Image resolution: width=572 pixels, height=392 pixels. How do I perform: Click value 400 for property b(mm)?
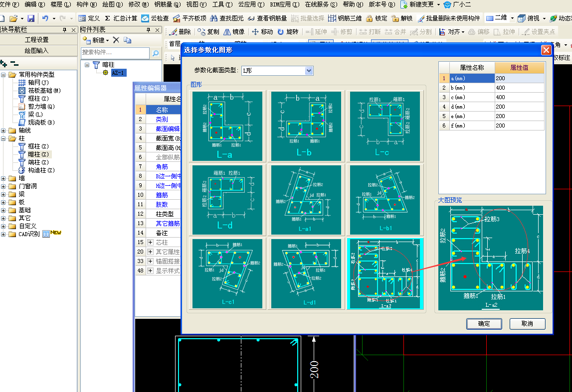519,88
